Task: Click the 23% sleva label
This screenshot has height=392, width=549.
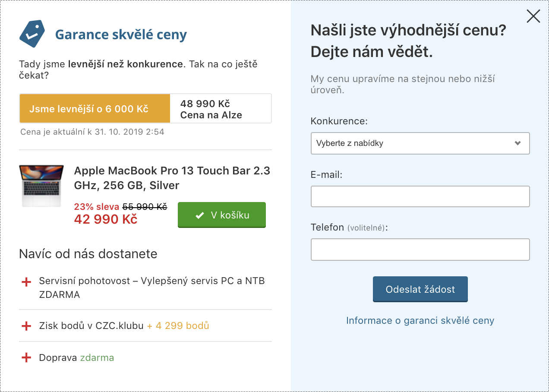Action: (97, 207)
